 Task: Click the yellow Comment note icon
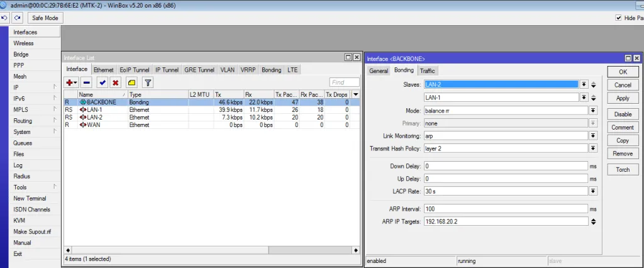(131, 82)
